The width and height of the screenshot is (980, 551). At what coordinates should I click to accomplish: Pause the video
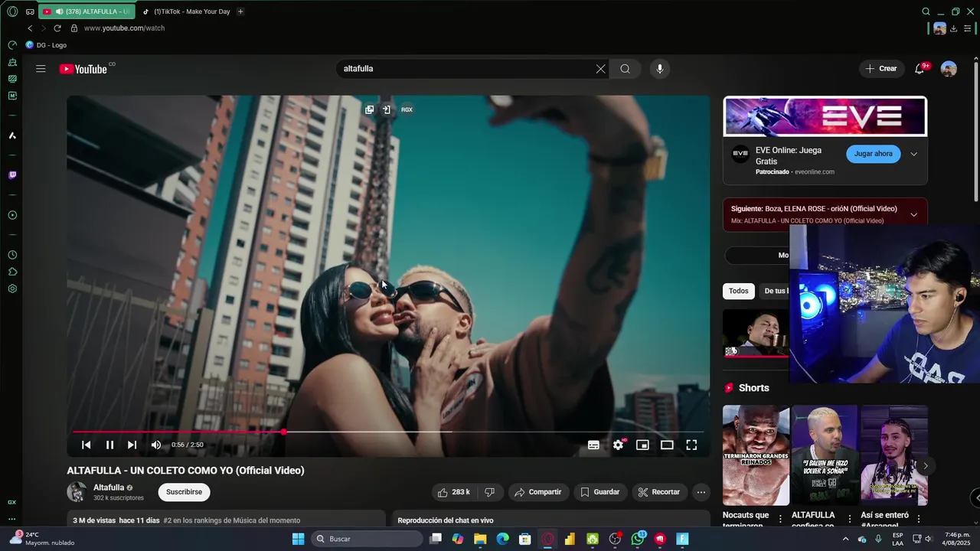(109, 445)
